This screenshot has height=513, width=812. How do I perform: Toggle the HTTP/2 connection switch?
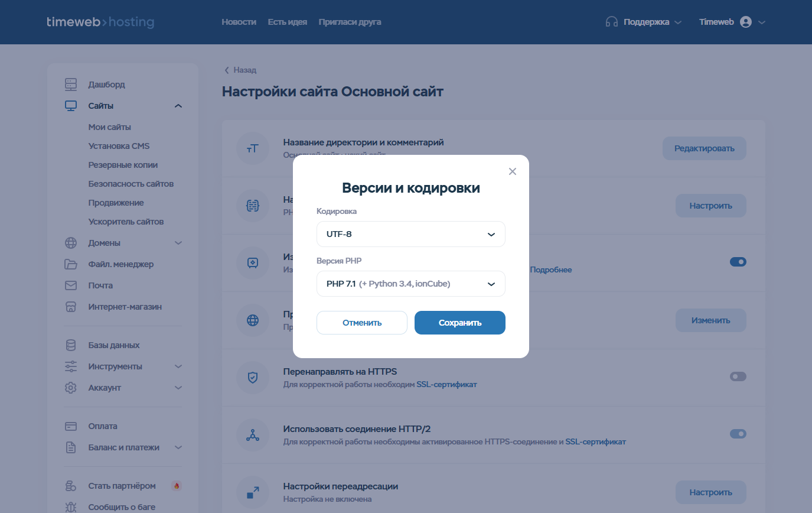pos(738,434)
